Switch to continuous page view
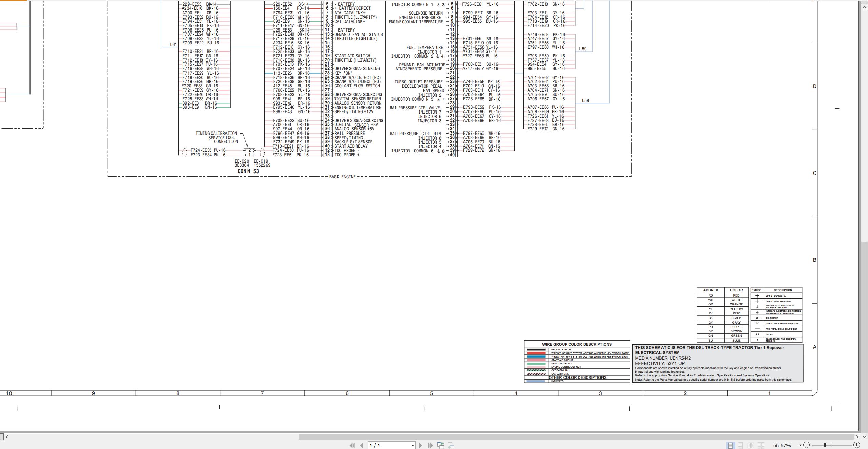The image size is (868, 449). coord(741,445)
